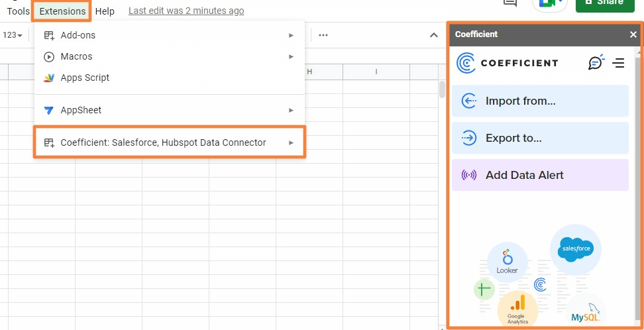Select AppSheet menu entry
Viewport: 644px width, 330px height.
click(169, 110)
